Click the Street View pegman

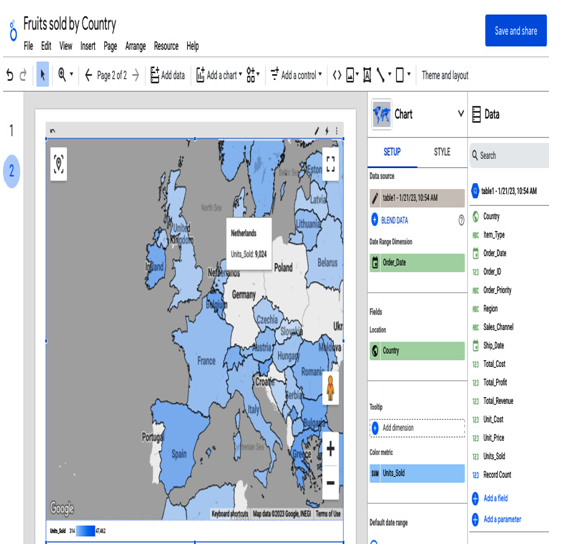[330, 389]
